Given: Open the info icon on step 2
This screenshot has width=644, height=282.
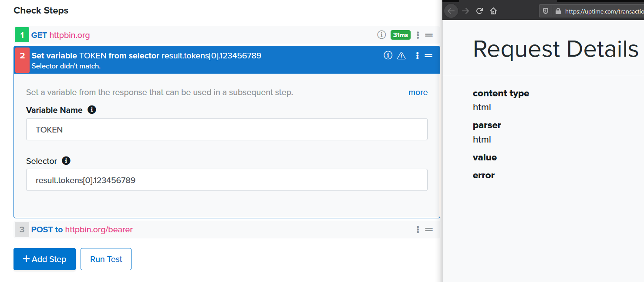Looking at the screenshot, I should [x=388, y=55].
